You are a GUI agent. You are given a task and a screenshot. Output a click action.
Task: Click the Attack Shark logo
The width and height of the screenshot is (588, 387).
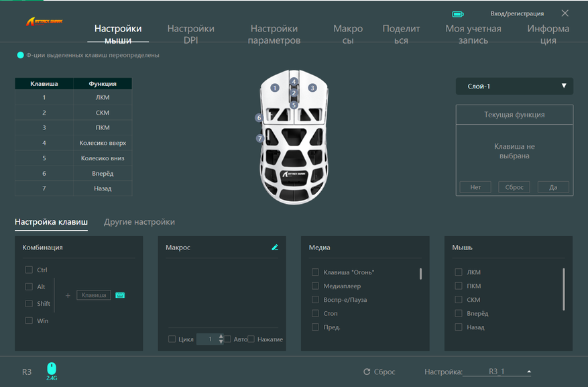(45, 21)
